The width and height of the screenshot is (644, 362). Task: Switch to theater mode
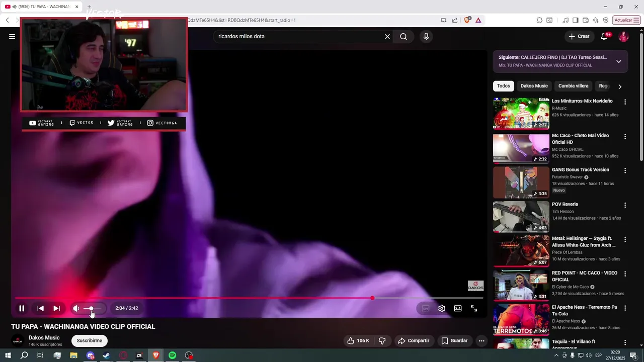[458, 308]
